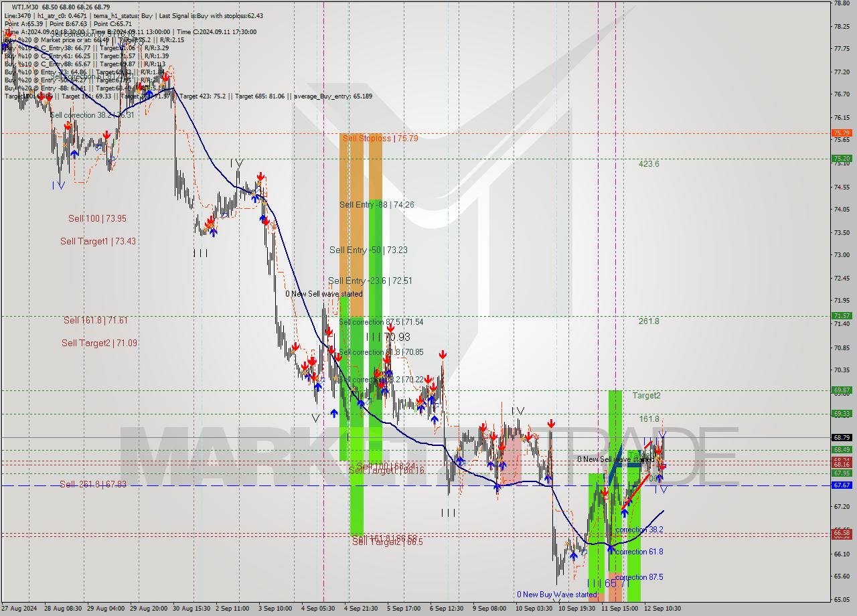Click the 'Sell Target2 | 71.09' label
This screenshot has height=616, width=857.
coord(99,343)
